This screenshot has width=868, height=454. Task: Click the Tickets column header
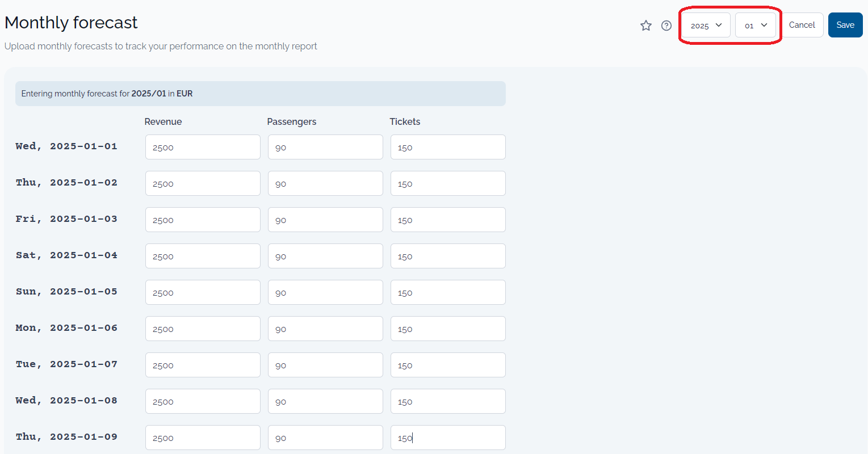pyautogui.click(x=405, y=121)
